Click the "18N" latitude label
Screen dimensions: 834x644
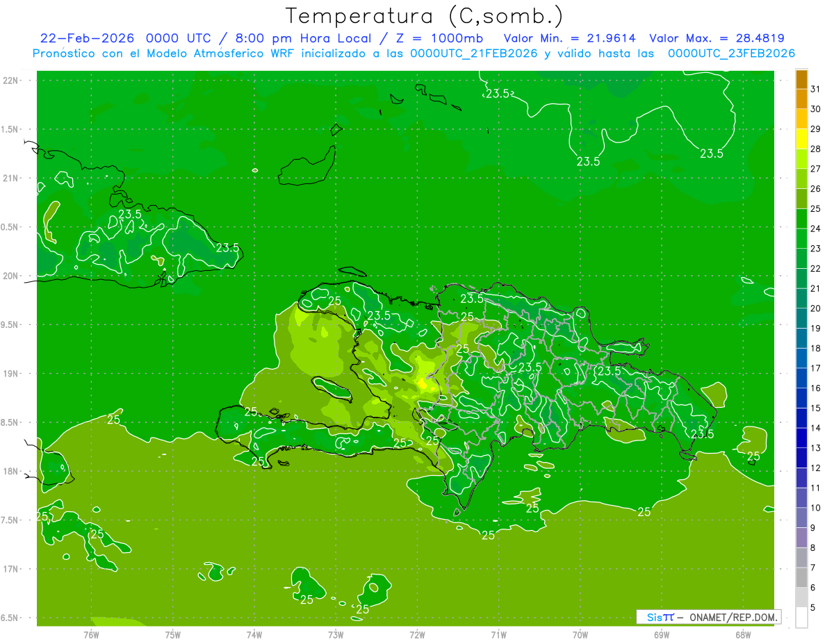pyautogui.click(x=11, y=472)
